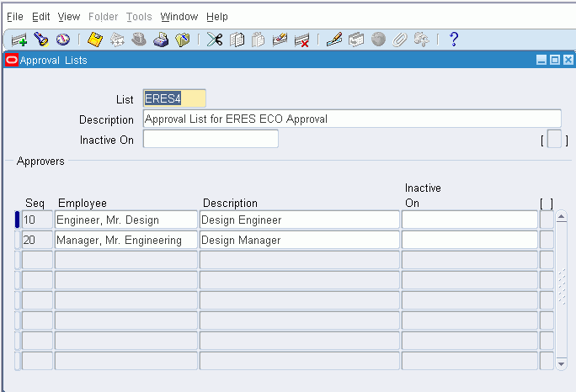Screen dimensions: 576x392
Task: Click the header descriptive flexfield box in brackets
Action: (x=554, y=139)
